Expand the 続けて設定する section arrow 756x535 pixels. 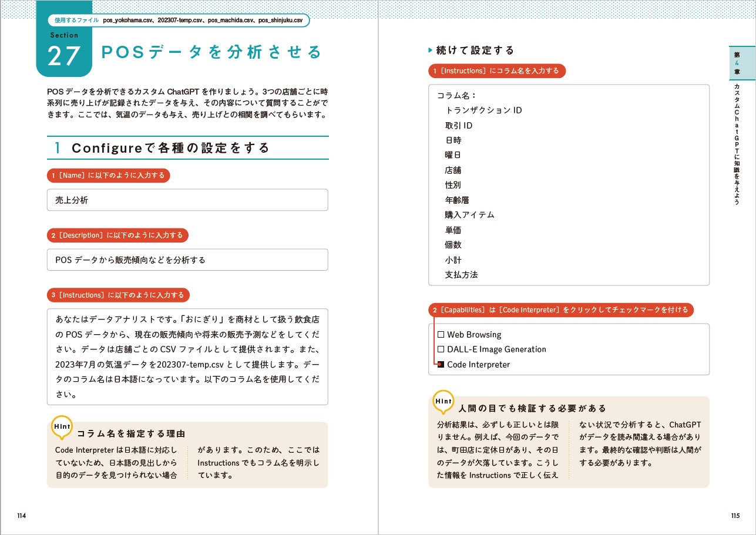[431, 51]
